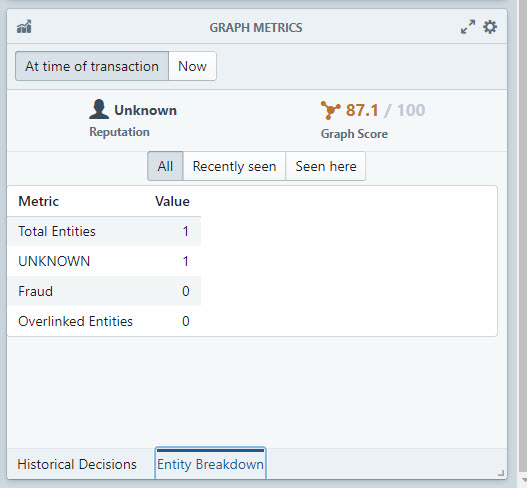The height and width of the screenshot is (488, 527).
Task: Click the Reputation caption
Action: click(119, 132)
